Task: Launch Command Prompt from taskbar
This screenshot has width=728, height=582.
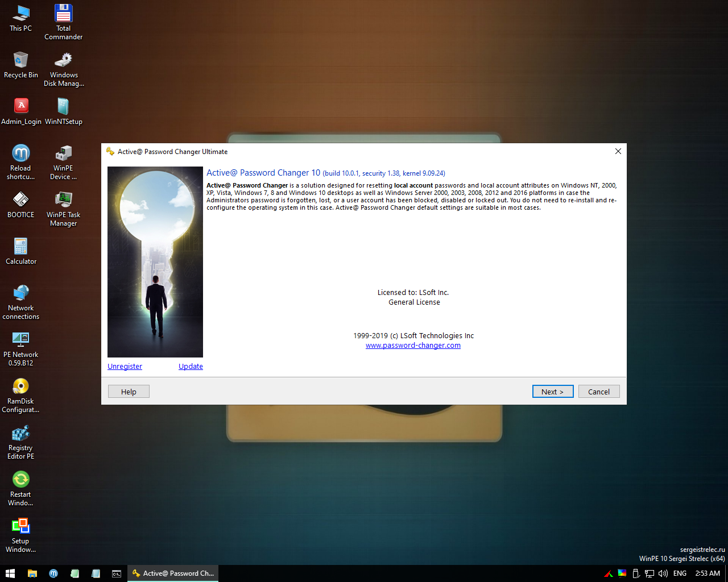Action: 117,573
